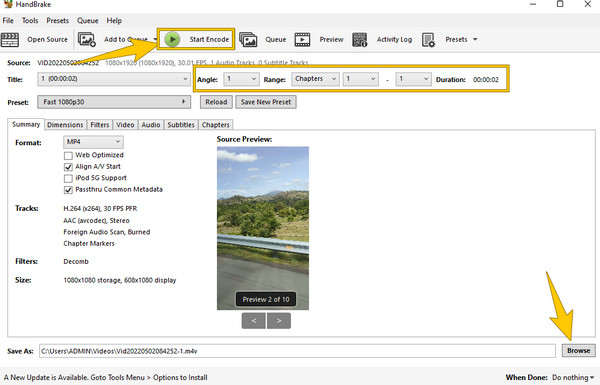Click the Browse button
This screenshot has height=385, width=600.
pyautogui.click(x=579, y=351)
